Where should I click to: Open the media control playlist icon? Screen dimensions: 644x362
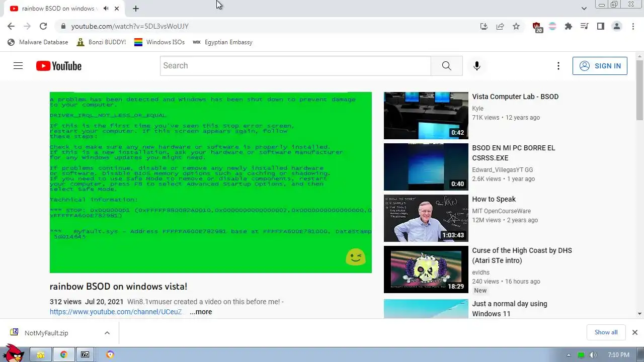[585, 26]
